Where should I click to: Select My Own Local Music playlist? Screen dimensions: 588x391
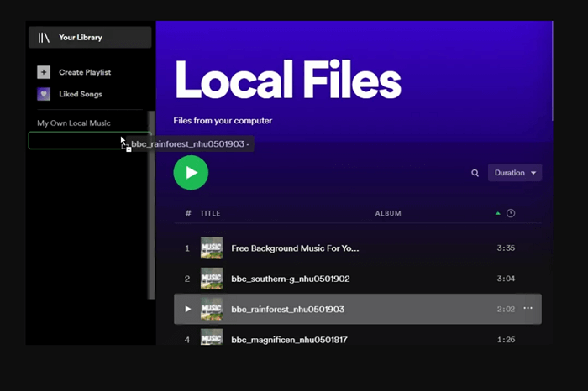point(74,123)
